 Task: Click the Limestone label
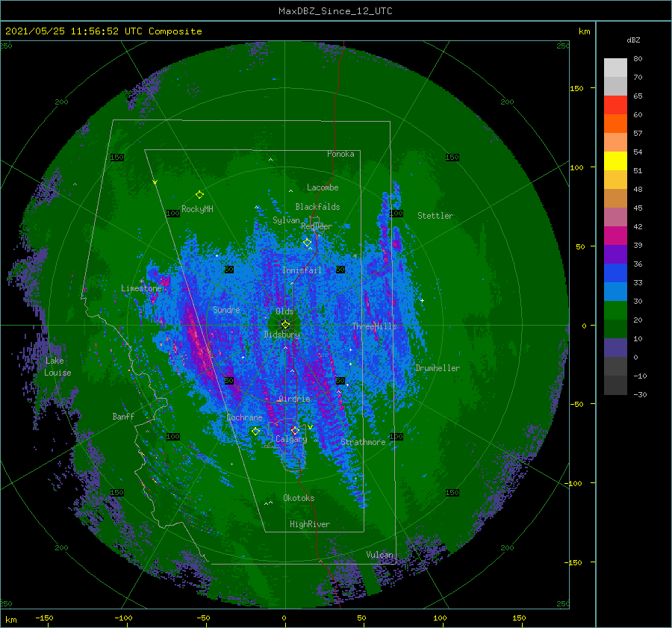(x=141, y=288)
